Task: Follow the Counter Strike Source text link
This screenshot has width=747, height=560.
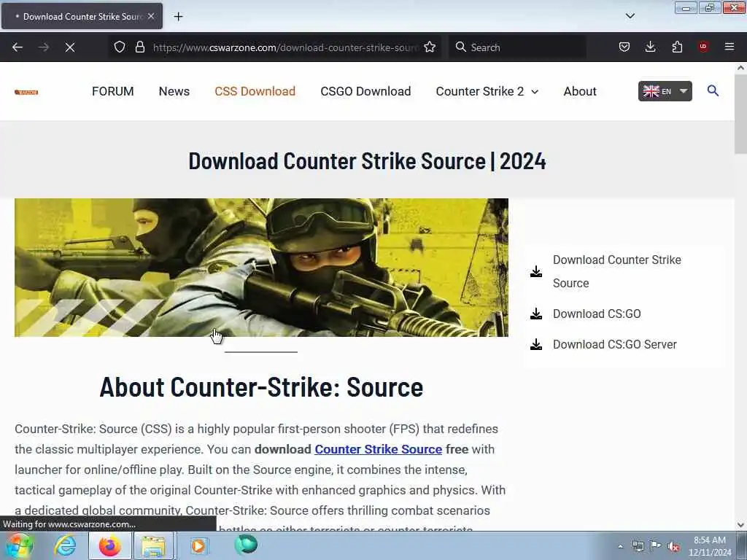Action: pos(379,449)
